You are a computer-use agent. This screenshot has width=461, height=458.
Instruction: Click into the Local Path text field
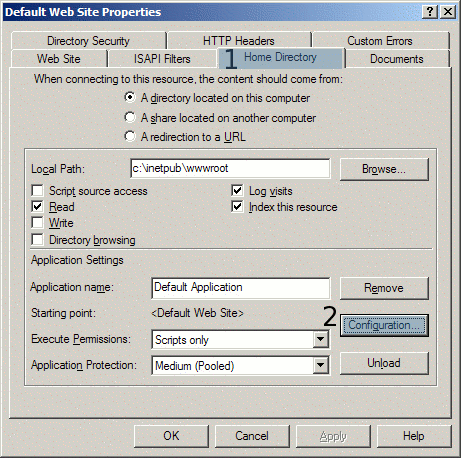pos(230,168)
